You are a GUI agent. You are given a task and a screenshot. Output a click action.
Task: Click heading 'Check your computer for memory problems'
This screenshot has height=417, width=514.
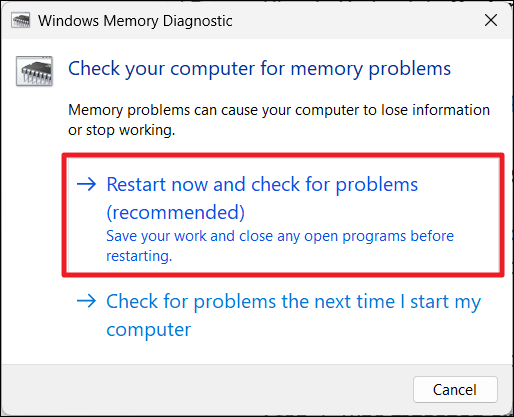click(x=259, y=69)
